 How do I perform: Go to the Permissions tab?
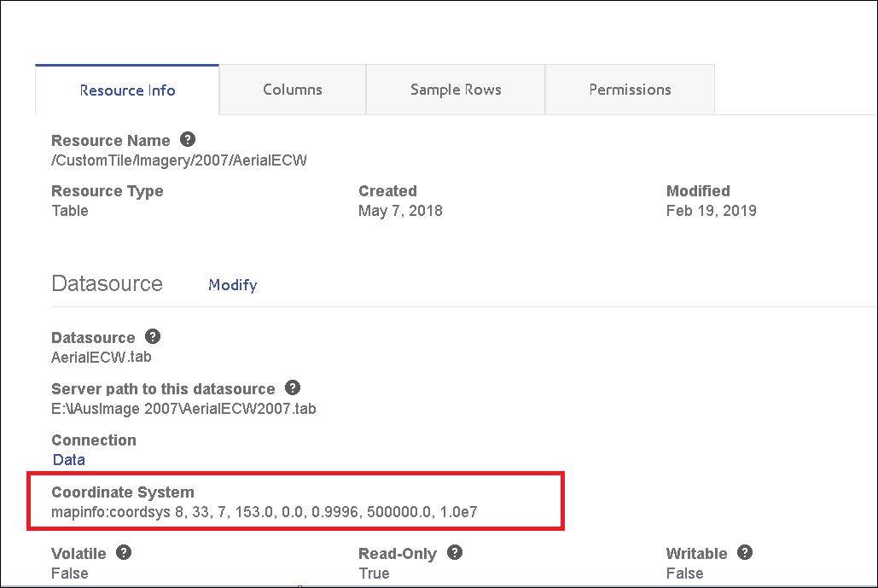(x=630, y=90)
